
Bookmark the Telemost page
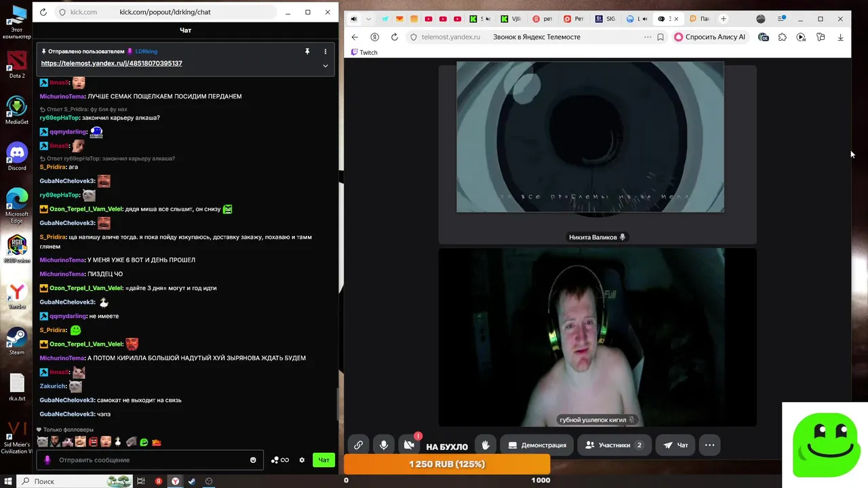click(660, 37)
